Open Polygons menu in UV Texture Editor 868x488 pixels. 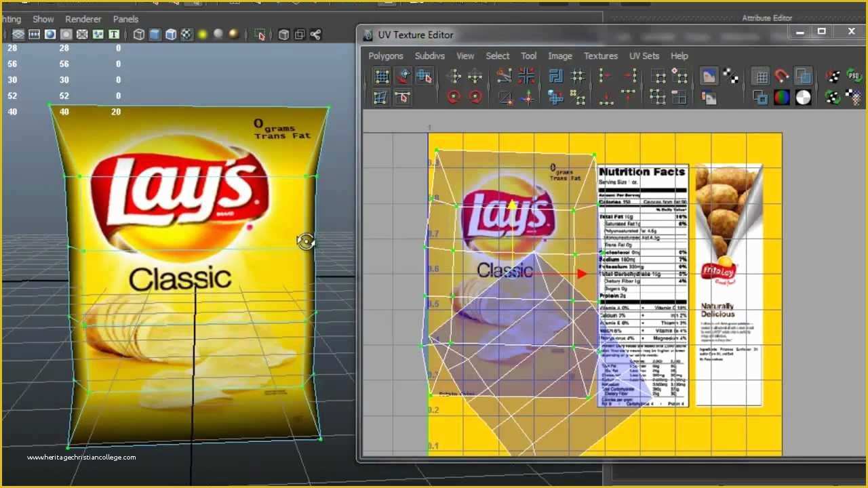pos(386,56)
